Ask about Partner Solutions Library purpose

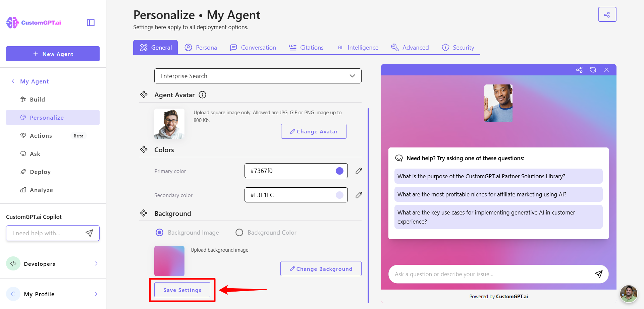pyautogui.click(x=498, y=176)
